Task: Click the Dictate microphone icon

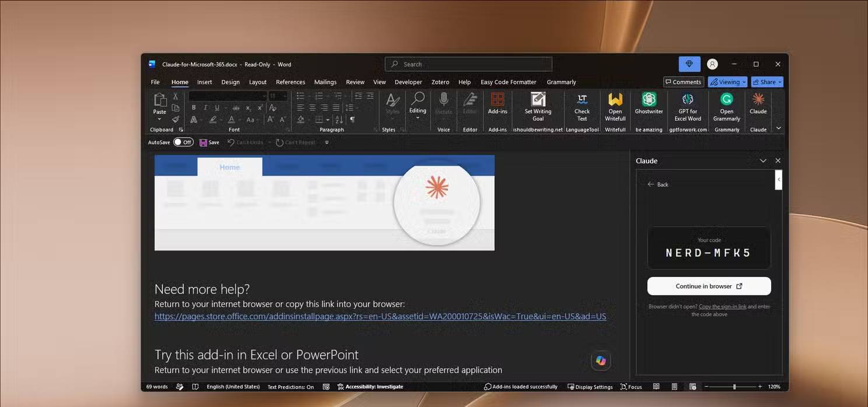Action: 444,100
